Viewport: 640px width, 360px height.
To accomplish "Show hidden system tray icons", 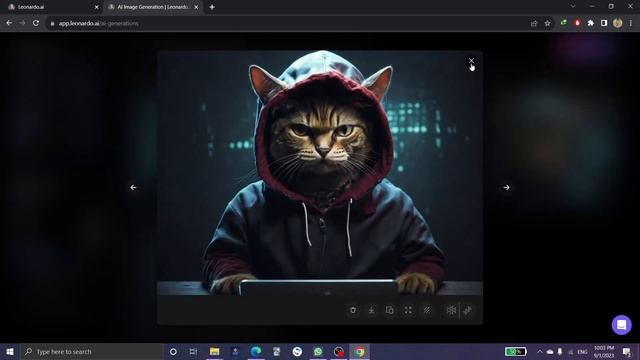I will [540, 351].
